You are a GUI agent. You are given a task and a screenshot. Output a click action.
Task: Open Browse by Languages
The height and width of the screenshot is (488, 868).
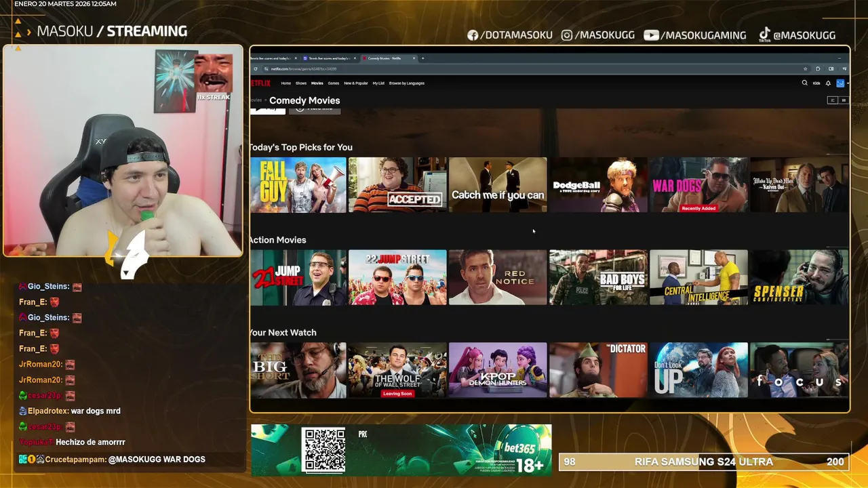coord(407,83)
